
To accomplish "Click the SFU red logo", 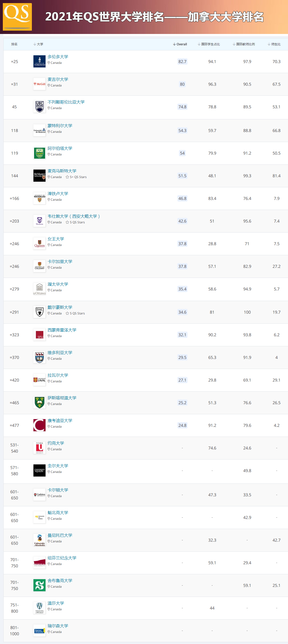I will [39, 335].
